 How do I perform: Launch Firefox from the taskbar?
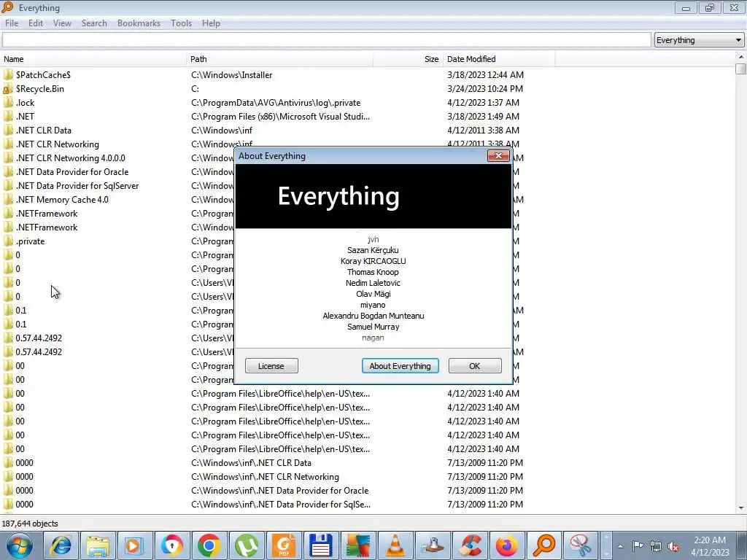click(x=506, y=545)
